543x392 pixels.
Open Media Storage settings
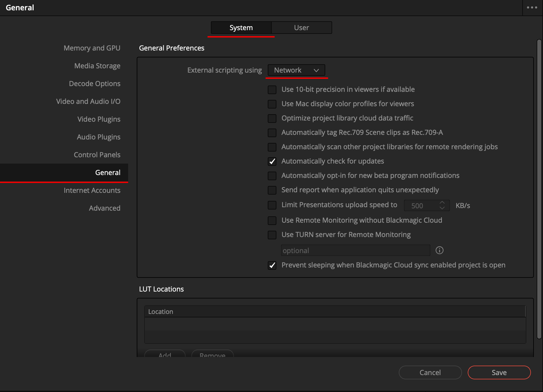tap(97, 66)
